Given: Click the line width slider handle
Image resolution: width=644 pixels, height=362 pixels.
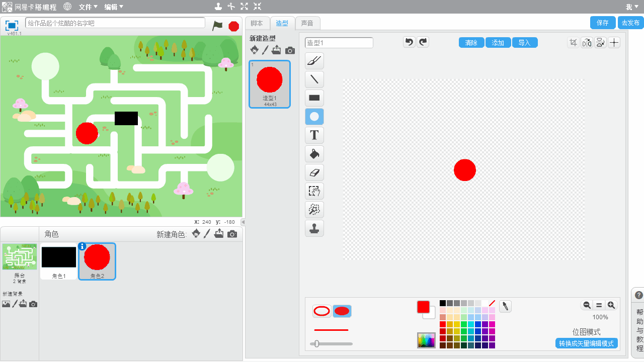Looking at the screenshot, I should click(x=316, y=344).
